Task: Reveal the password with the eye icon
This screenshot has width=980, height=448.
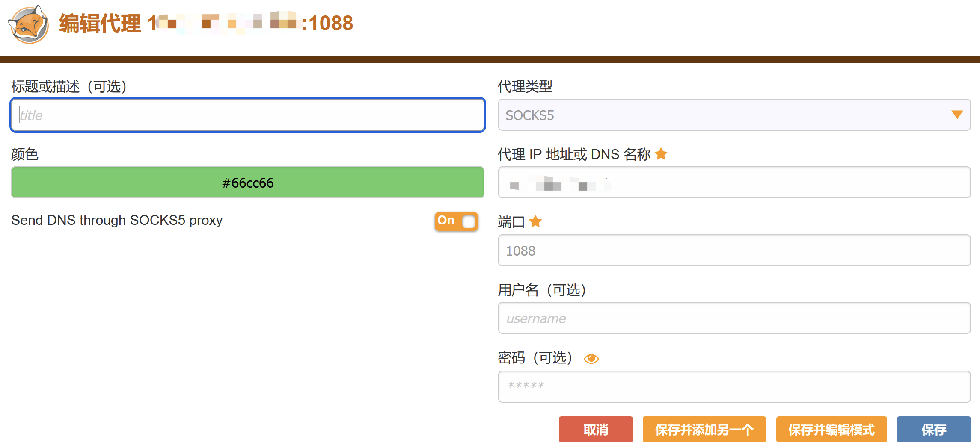Action: point(592,358)
